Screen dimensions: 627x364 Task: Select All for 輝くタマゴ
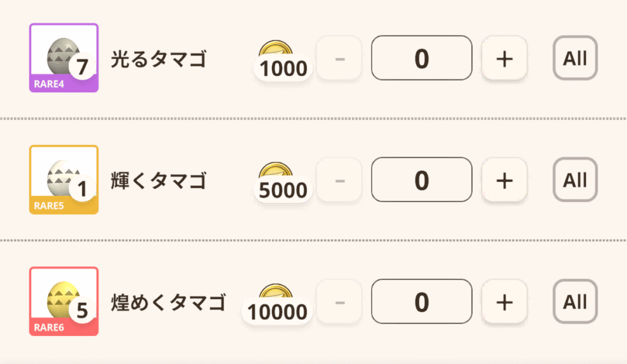click(575, 180)
